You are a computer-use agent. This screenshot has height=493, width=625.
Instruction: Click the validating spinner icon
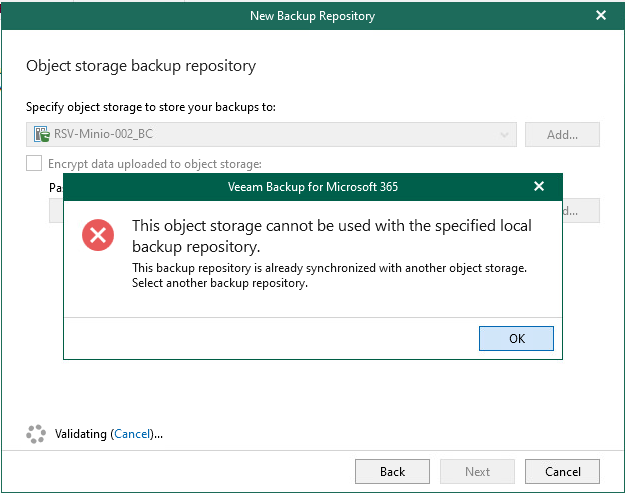pos(36,434)
